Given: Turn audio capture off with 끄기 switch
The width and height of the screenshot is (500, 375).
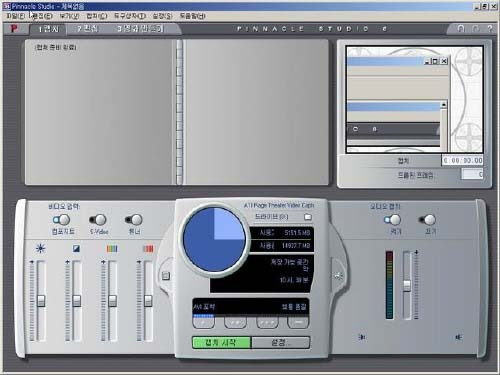Looking at the screenshot, I should [x=427, y=220].
